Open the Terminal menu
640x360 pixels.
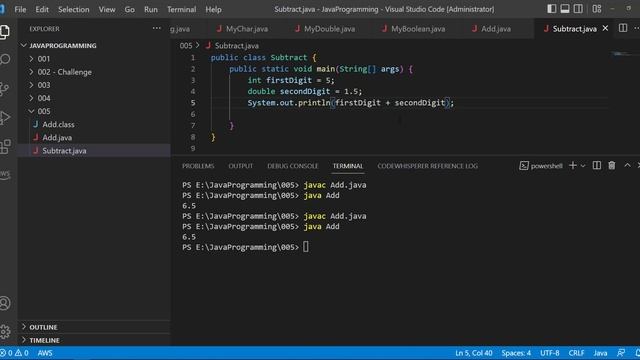(x=182, y=9)
